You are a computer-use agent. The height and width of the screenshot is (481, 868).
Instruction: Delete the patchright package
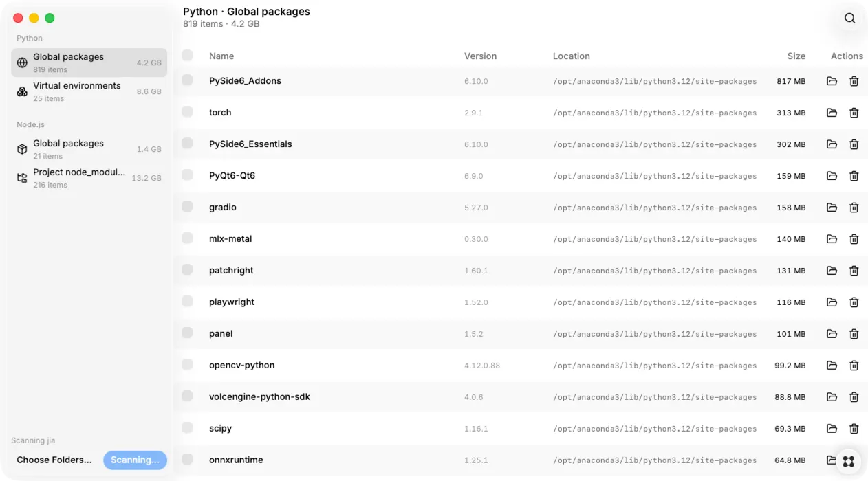[854, 271]
